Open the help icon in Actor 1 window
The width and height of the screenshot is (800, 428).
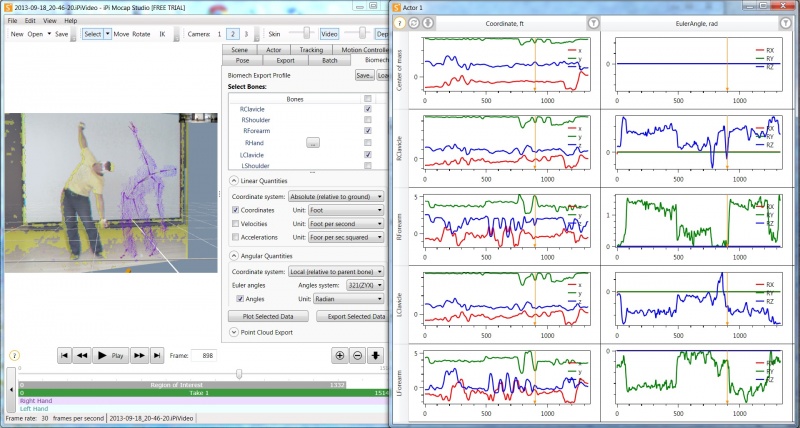coord(400,23)
